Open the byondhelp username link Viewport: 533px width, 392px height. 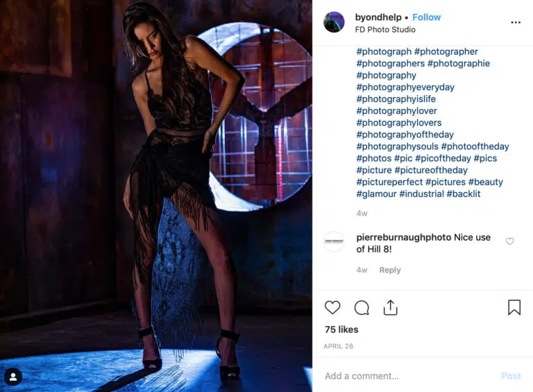tap(378, 17)
